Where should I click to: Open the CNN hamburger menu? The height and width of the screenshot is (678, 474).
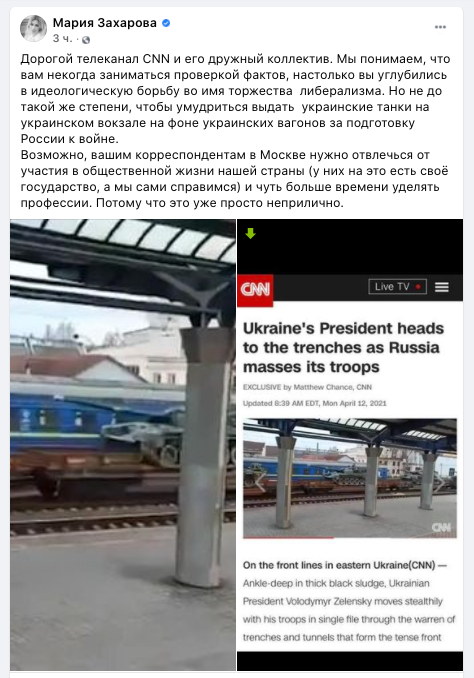pyautogui.click(x=442, y=287)
